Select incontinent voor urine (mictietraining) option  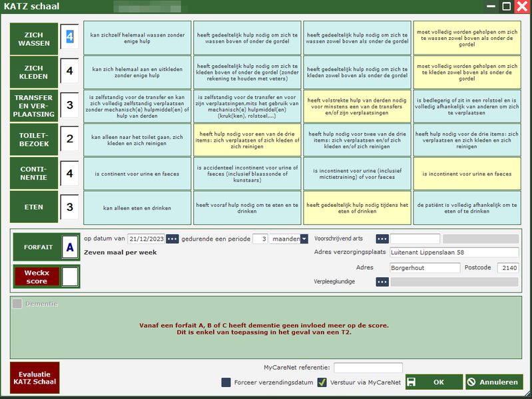click(357, 174)
